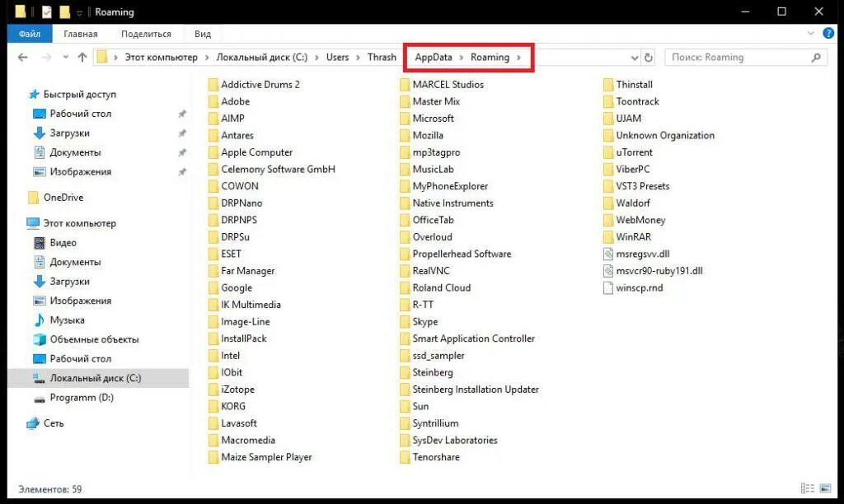844x504 pixels.
Task: Select the ESET folder icon
Action: pos(213,254)
